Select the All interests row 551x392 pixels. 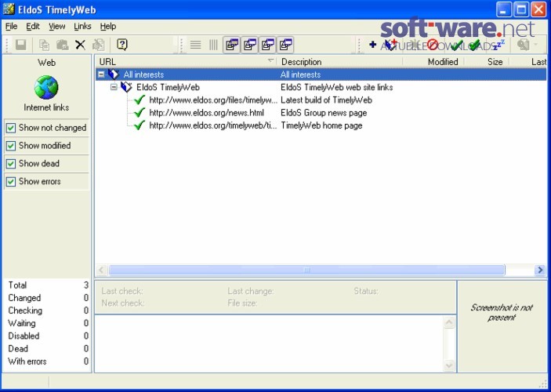[x=321, y=74]
